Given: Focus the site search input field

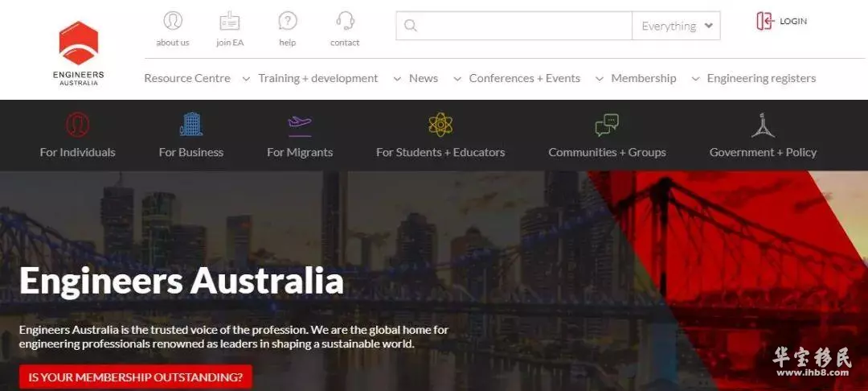Looking at the screenshot, I should (514, 26).
